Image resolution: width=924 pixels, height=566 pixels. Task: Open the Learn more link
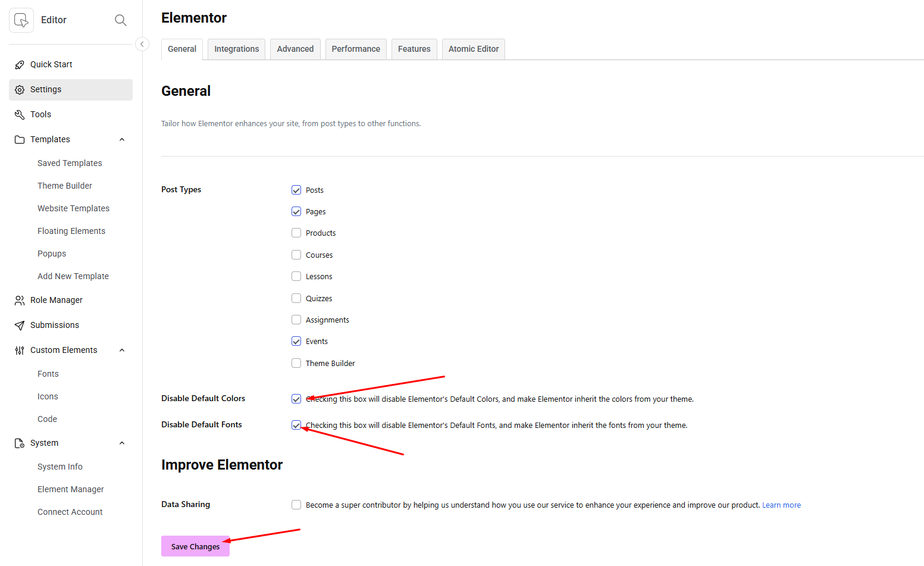[781, 505]
